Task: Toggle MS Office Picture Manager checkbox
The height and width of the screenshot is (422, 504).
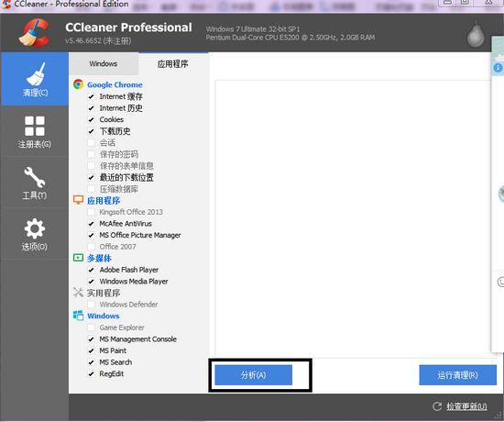Action: (x=92, y=235)
